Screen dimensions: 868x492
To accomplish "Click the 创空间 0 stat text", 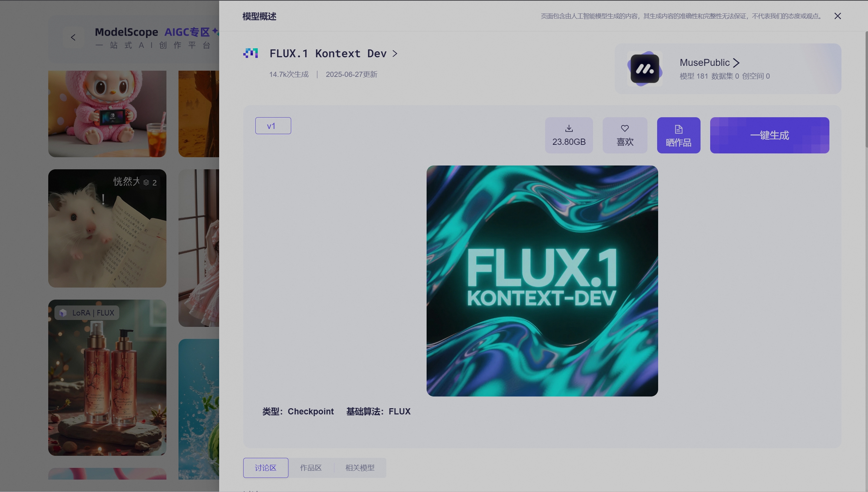I will click(756, 76).
